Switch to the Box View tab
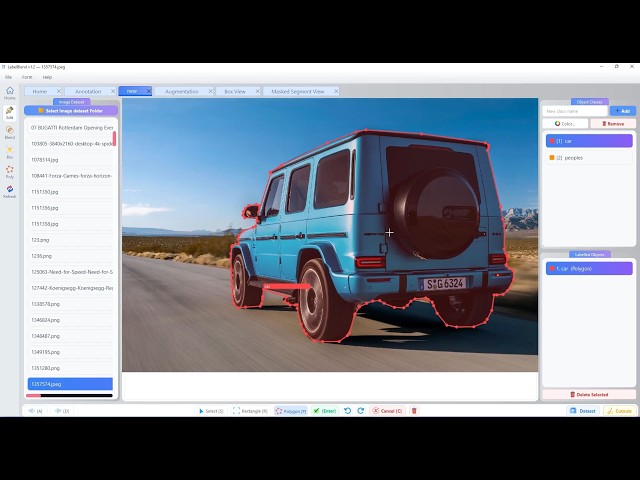Screen dimensions: 640x480 pyautogui.click(x=235, y=91)
